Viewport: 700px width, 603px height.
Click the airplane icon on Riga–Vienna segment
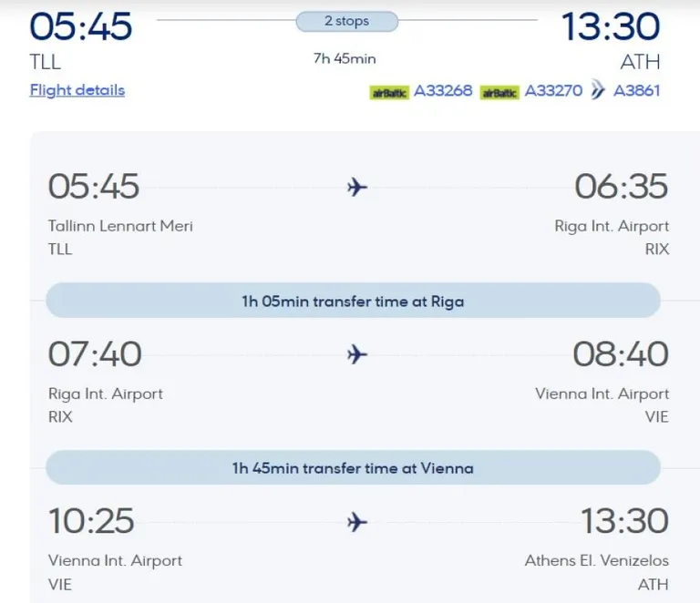coord(357,354)
